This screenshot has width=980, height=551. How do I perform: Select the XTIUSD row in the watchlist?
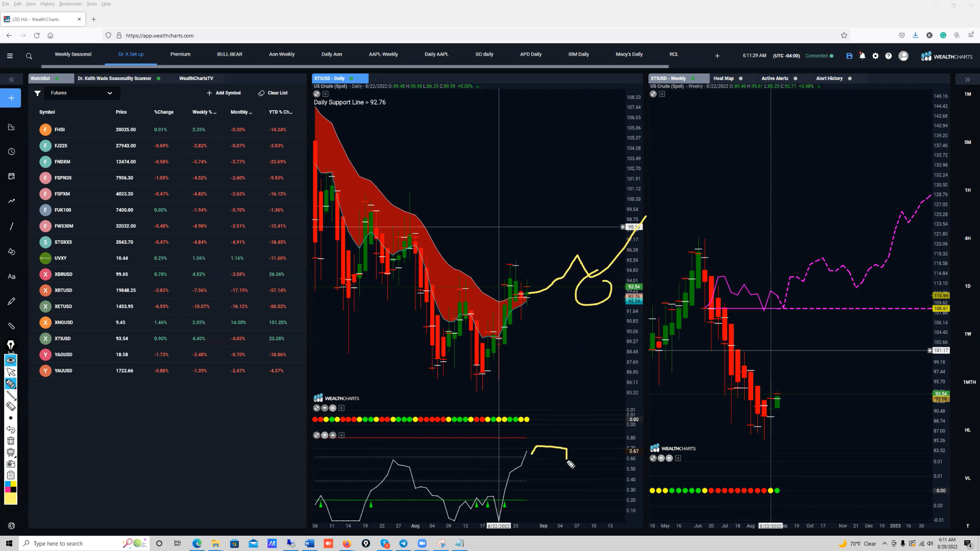[x=168, y=339]
